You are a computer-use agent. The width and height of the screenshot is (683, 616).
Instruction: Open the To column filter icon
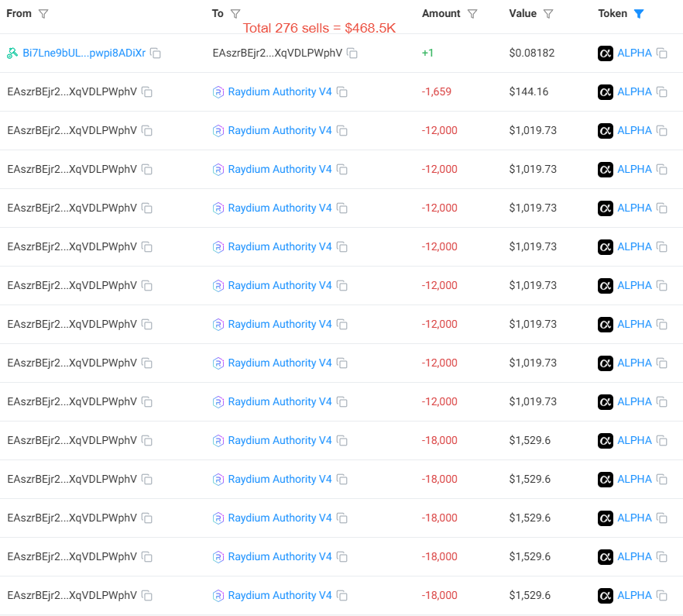click(x=235, y=13)
